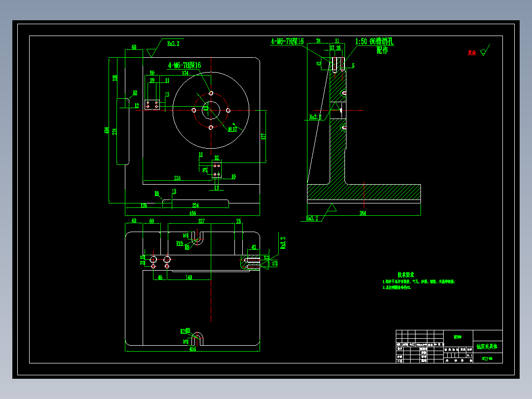532x399 pixels.
Task: Click the top bolt hole on red pitch circle
Action: [x=211, y=93]
